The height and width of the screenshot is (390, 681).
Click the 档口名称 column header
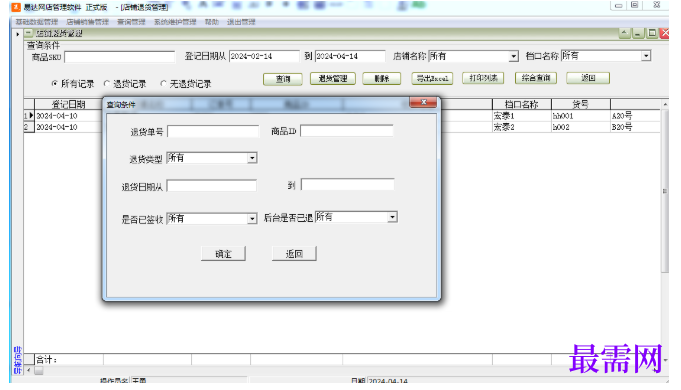click(522, 104)
